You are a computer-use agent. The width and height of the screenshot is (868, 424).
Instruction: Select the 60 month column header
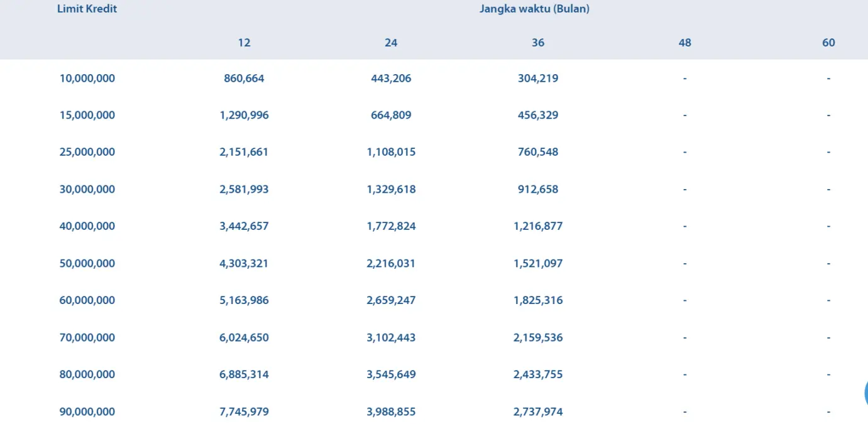pos(828,43)
